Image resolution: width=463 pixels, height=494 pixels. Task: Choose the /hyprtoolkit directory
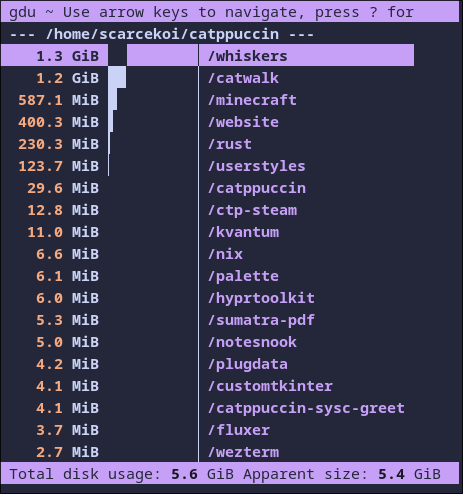coord(261,298)
